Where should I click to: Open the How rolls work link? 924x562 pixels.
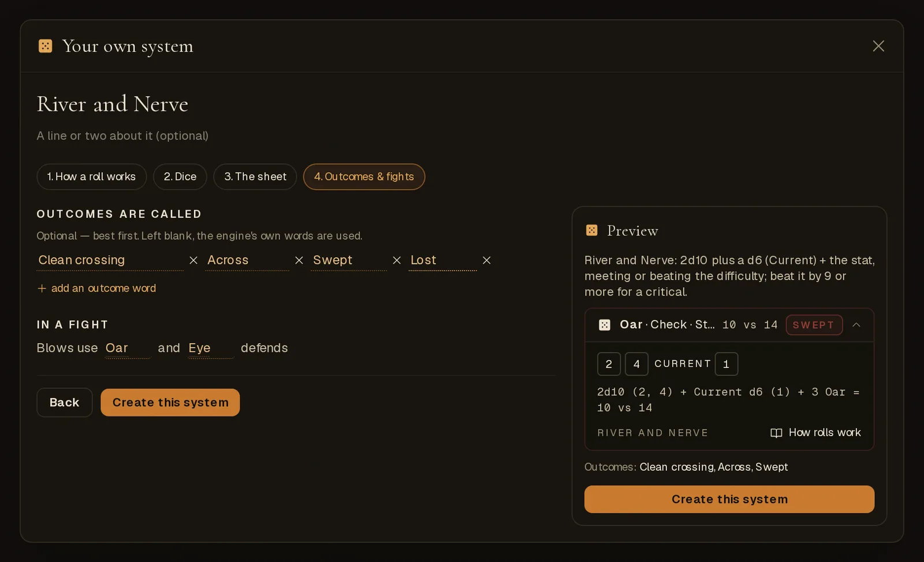[815, 433]
